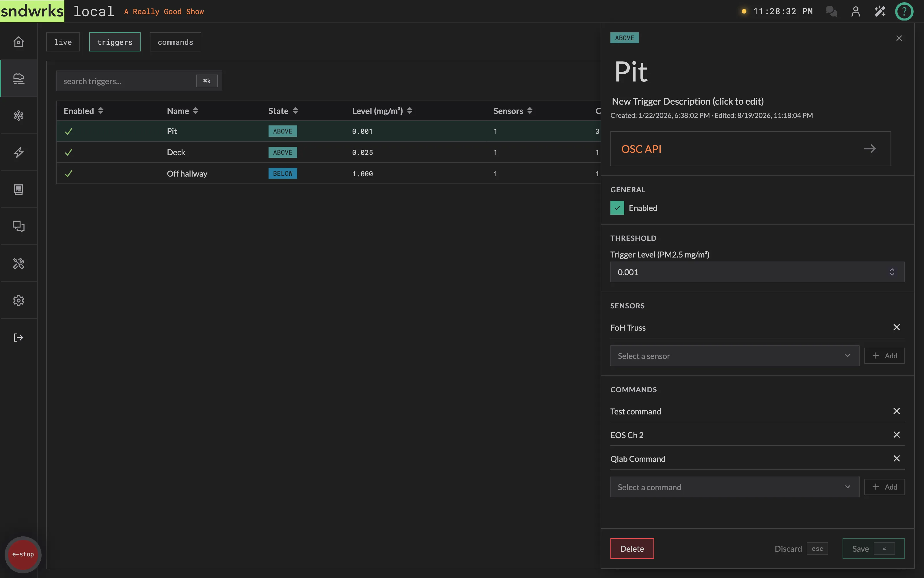The width and height of the screenshot is (924, 578).
Task: Open the home icon in sidebar
Action: [x=18, y=41]
